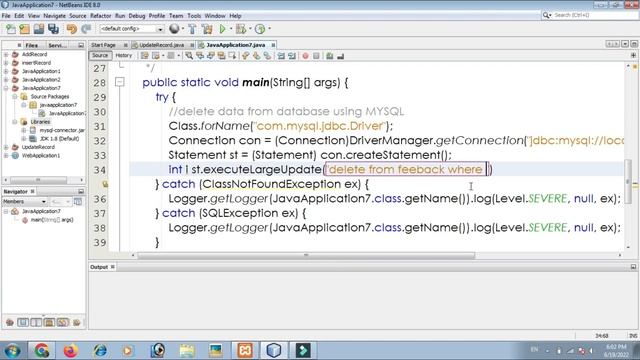The image size is (640, 360).
Task: Run the project with green play icon
Action: click(x=222, y=29)
